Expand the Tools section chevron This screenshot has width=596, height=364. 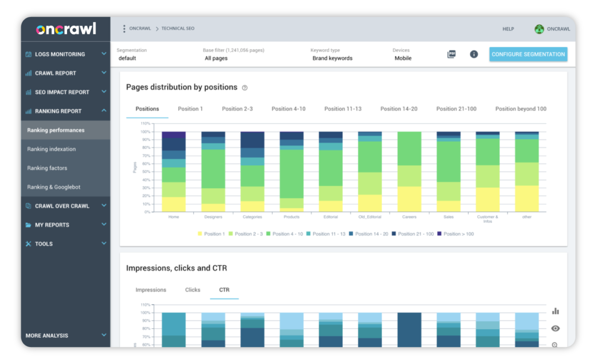click(x=104, y=243)
